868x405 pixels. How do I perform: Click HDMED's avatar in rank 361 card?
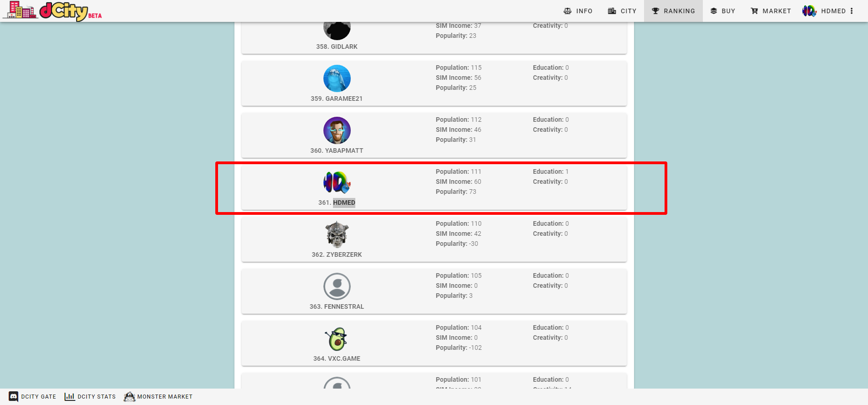coord(337,182)
